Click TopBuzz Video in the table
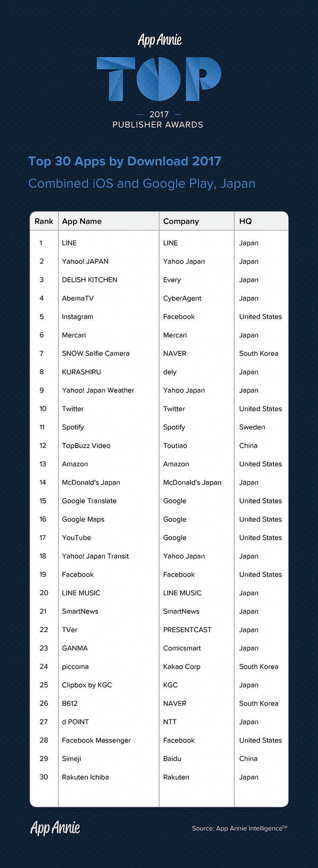Viewport: 318px width, 868px height. [x=86, y=446]
